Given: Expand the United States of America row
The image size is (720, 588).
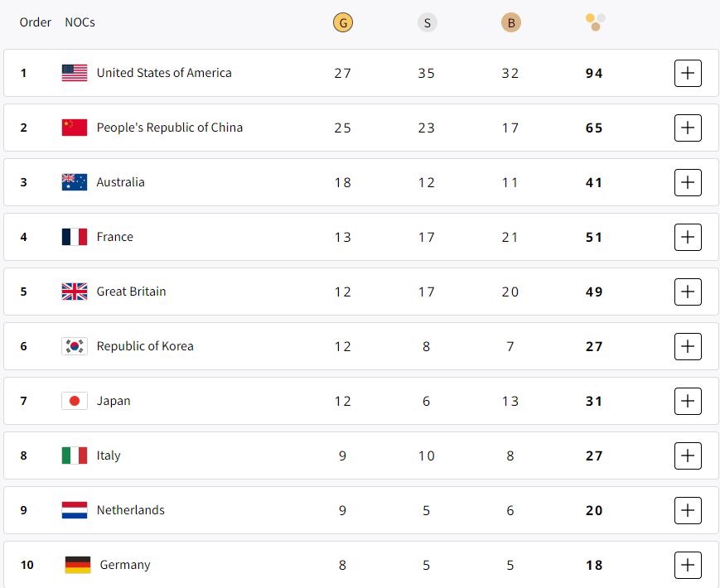Looking at the screenshot, I should 688,73.
